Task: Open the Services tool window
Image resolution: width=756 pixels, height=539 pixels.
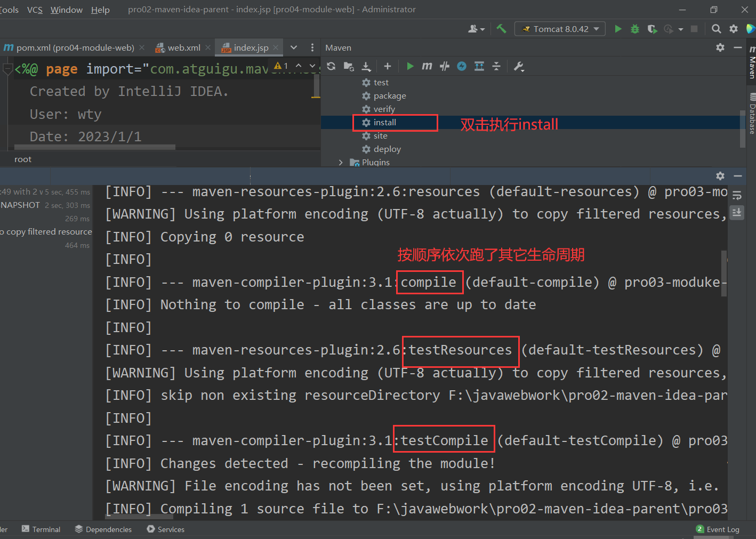Action: [x=165, y=529]
